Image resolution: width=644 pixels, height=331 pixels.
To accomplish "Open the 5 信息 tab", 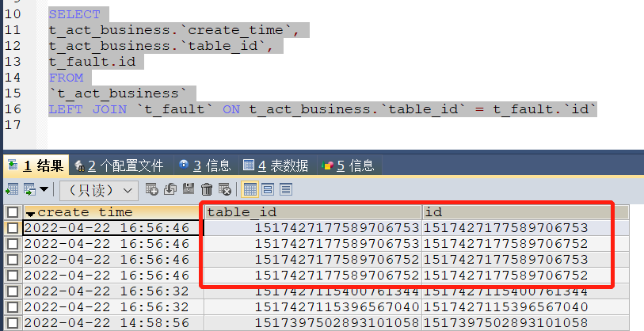I will coord(349,165).
